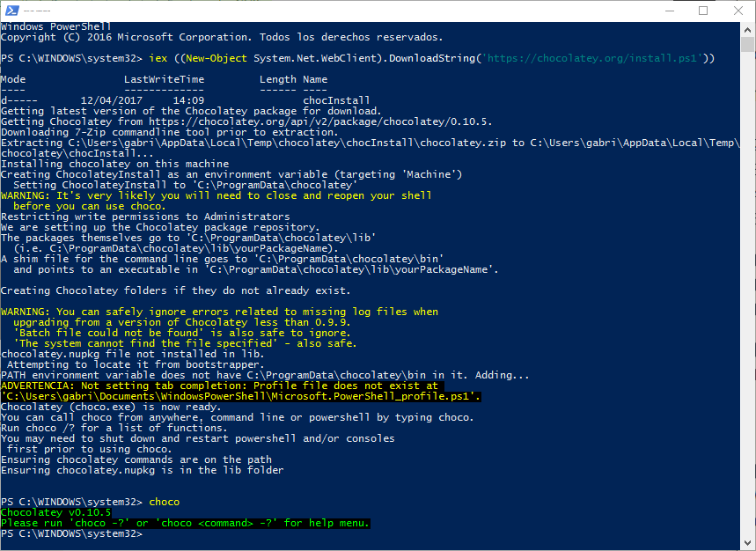Minimize the PowerShell window
This screenshot has height=551, width=756.
[x=663, y=11]
